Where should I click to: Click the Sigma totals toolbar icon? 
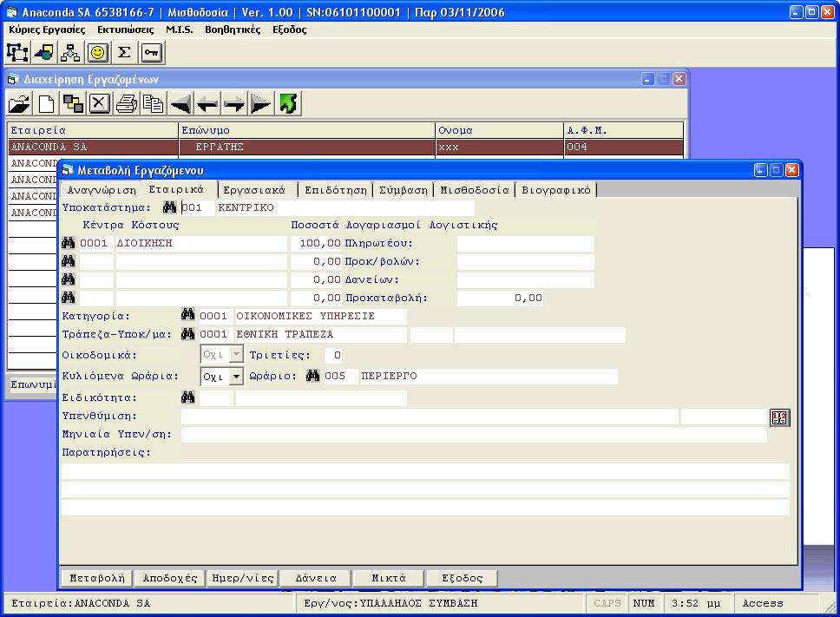[x=125, y=53]
